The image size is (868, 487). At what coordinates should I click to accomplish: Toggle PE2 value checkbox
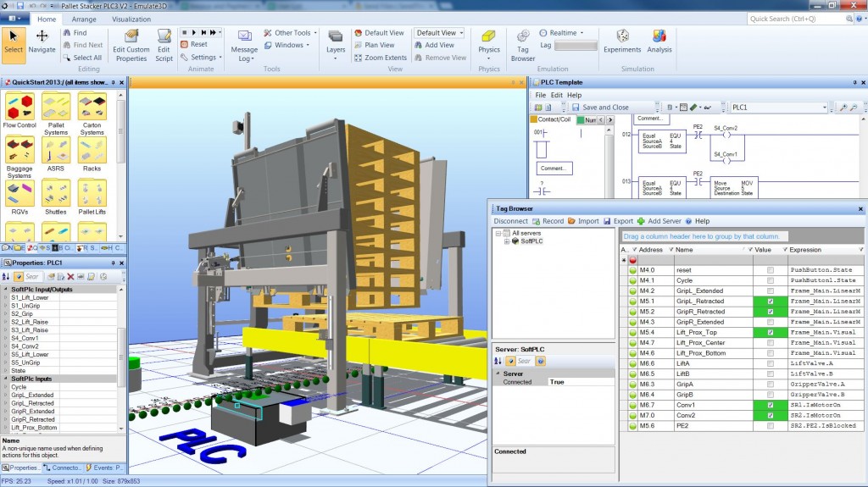pos(770,426)
